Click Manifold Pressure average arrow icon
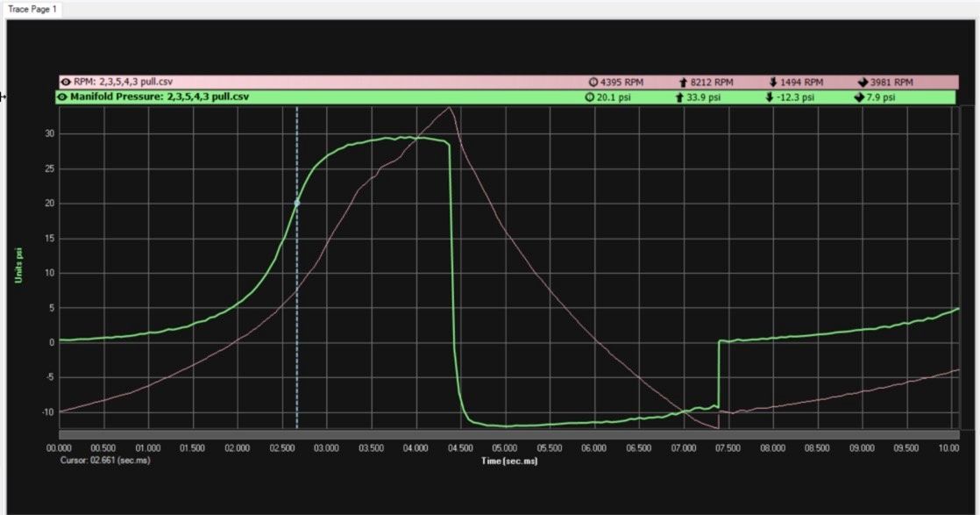 pyautogui.click(x=859, y=97)
